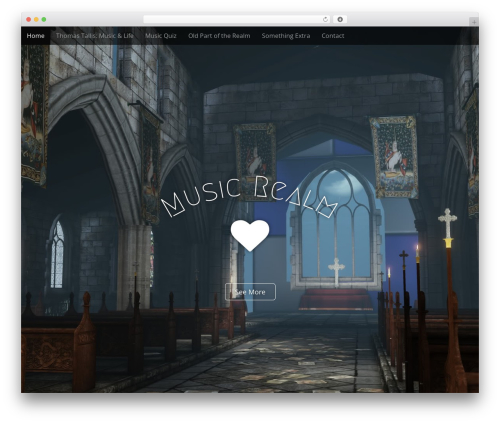Open the Home menu item
The width and height of the screenshot is (500, 423).
tap(35, 36)
